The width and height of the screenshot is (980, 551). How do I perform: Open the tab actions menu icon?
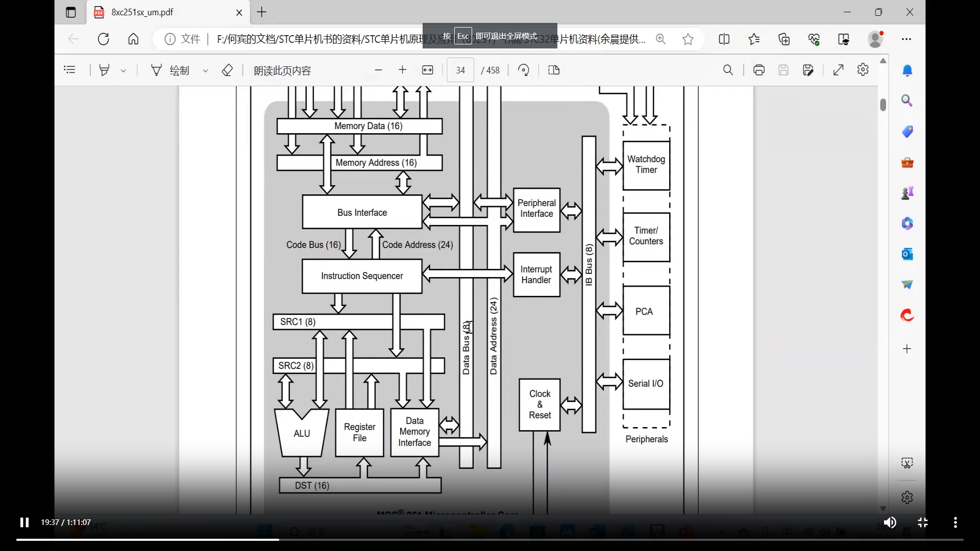[x=71, y=12]
